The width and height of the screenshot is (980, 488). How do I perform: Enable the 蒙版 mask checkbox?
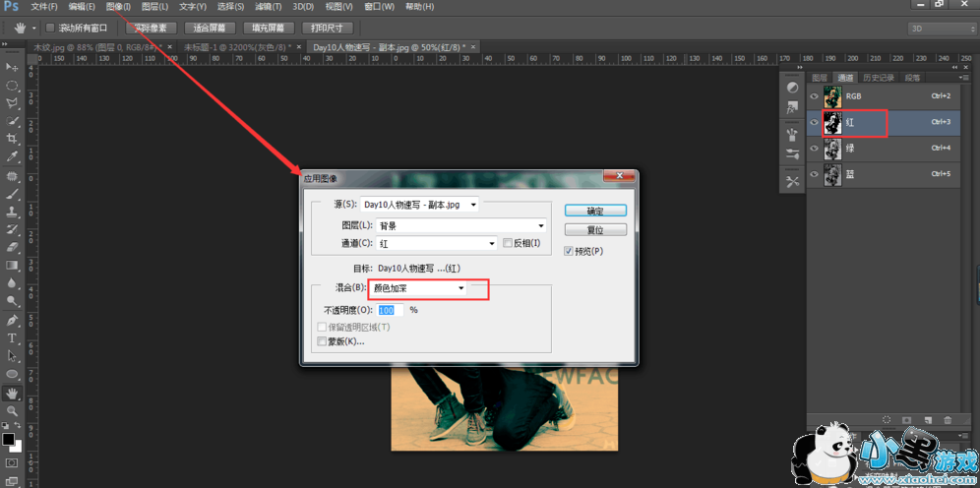pyautogui.click(x=322, y=341)
